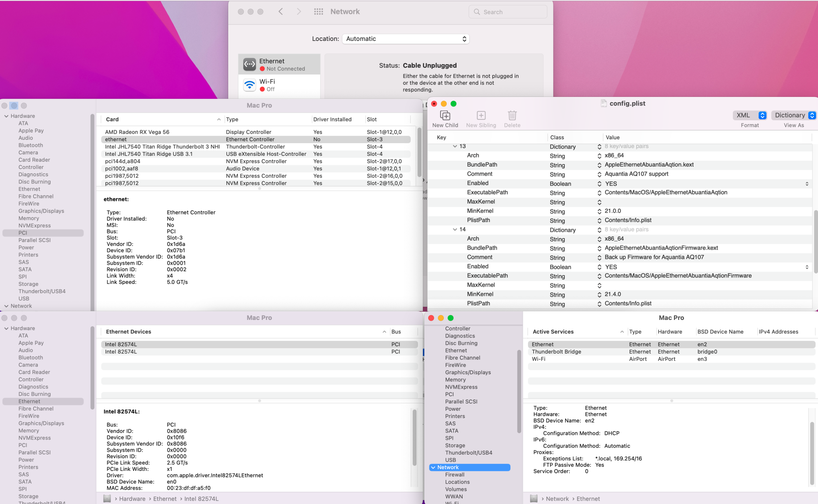
Task: Click the New Sibling toolbar icon
Action: [x=481, y=115]
